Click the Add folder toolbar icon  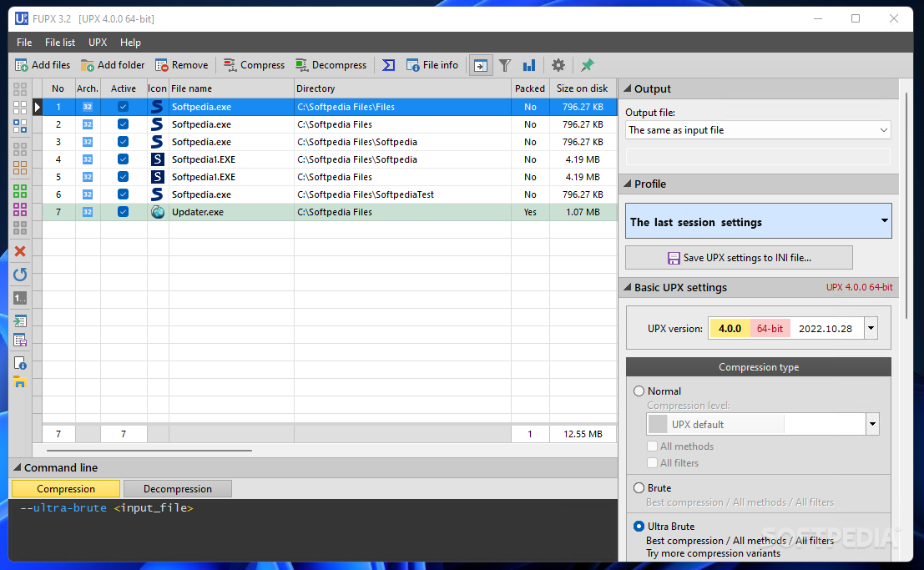87,65
